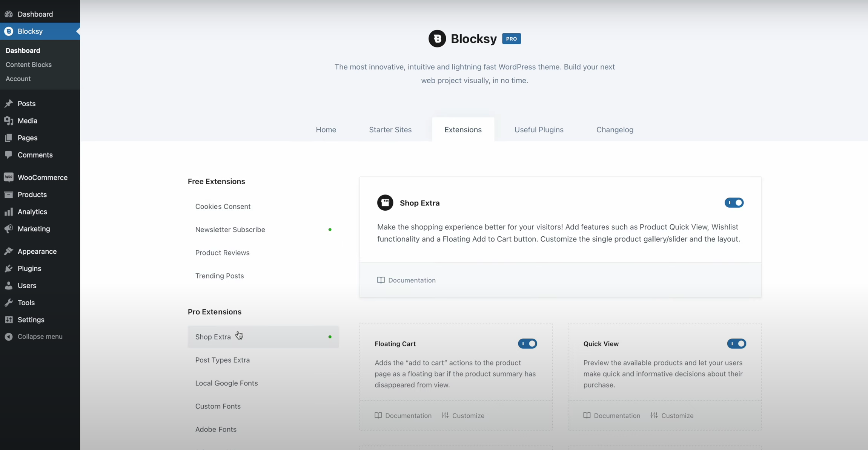Open Appearance via its brush icon
The image size is (868, 450).
point(8,251)
